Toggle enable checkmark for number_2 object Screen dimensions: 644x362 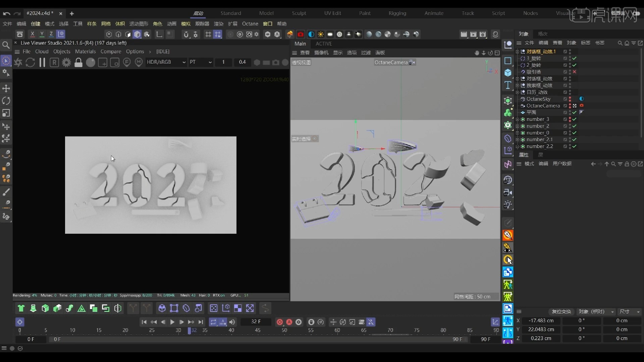point(575,126)
